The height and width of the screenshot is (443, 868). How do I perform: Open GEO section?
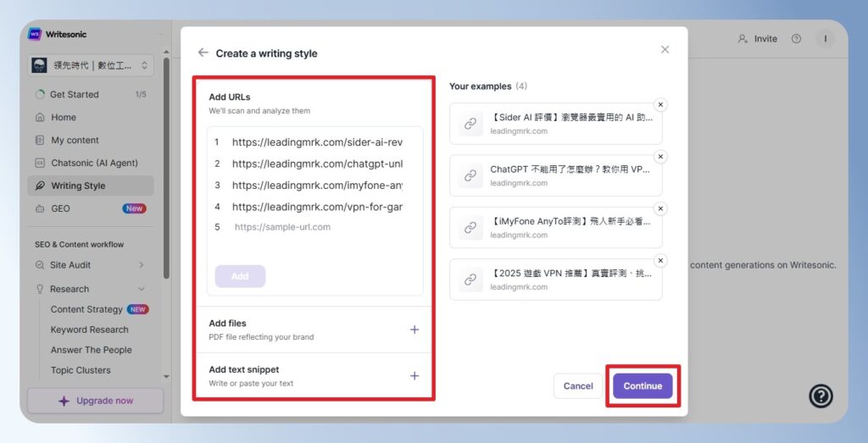90,208
